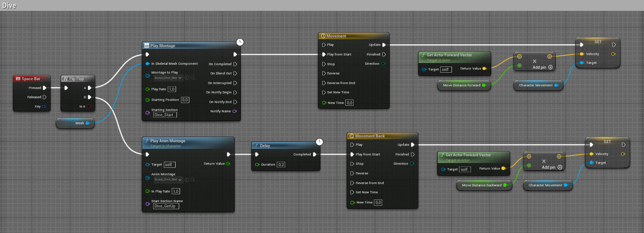Click the Reverse from End pin on Movement node

point(324,83)
